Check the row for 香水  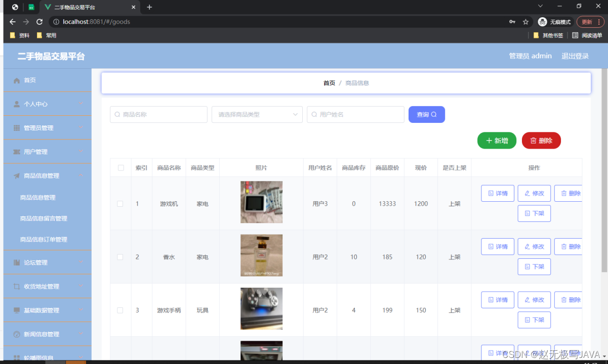click(x=120, y=257)
